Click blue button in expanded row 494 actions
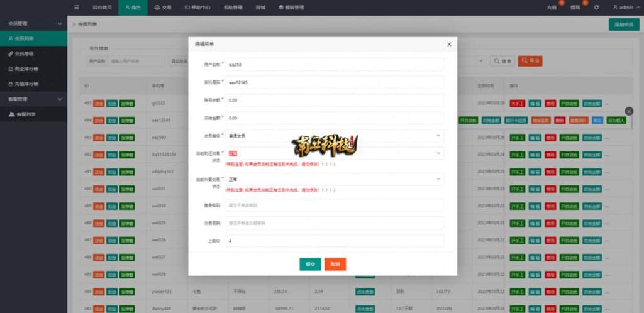This screenshot has height=313, width=644. pos(597,120)
